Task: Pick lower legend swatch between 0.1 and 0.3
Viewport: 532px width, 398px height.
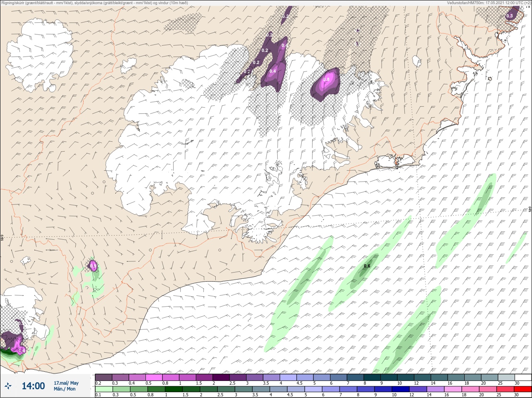Action: tap(103, 389)
